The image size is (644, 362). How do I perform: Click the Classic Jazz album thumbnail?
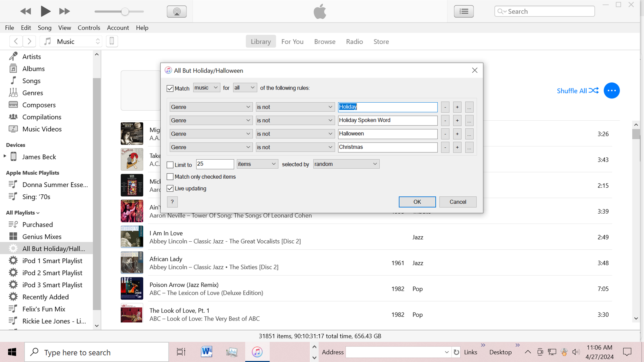[132, 237]
